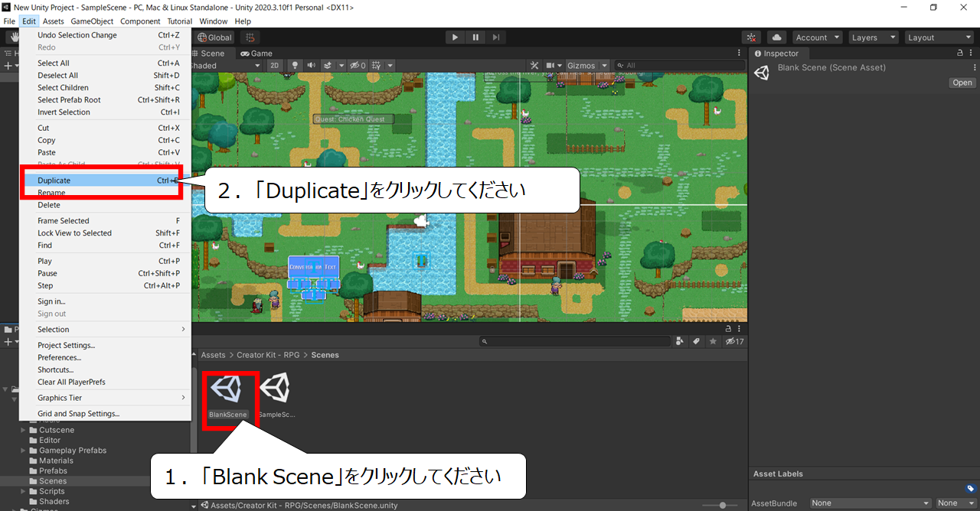Screen dimensions: 980x511
Task: Open Scene view more options menu
Action: tap(739, 54)
